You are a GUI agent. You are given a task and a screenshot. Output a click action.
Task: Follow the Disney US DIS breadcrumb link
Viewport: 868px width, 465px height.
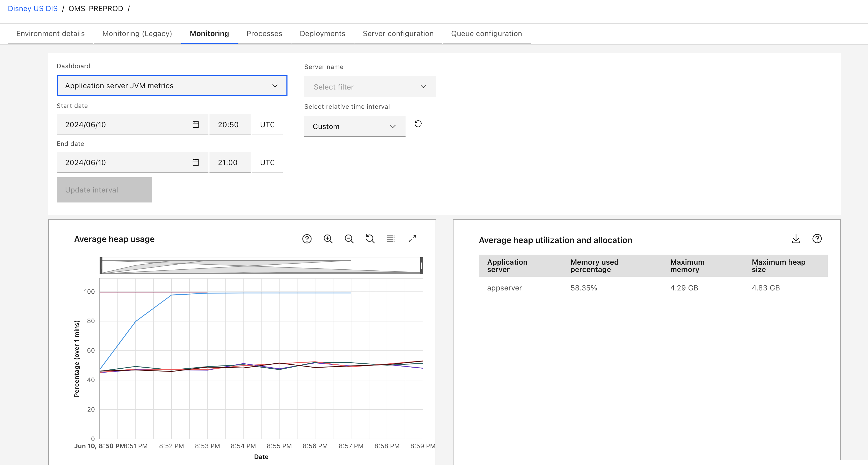coord(33,8)
